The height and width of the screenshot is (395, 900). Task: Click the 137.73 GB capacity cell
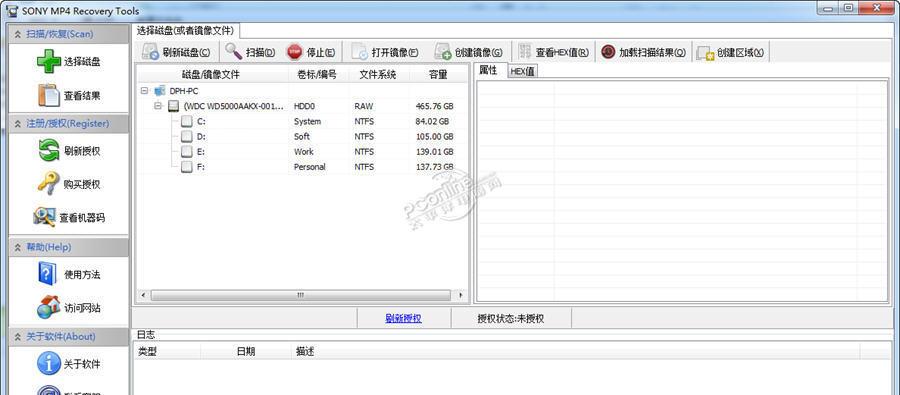(x=435, y=167)
